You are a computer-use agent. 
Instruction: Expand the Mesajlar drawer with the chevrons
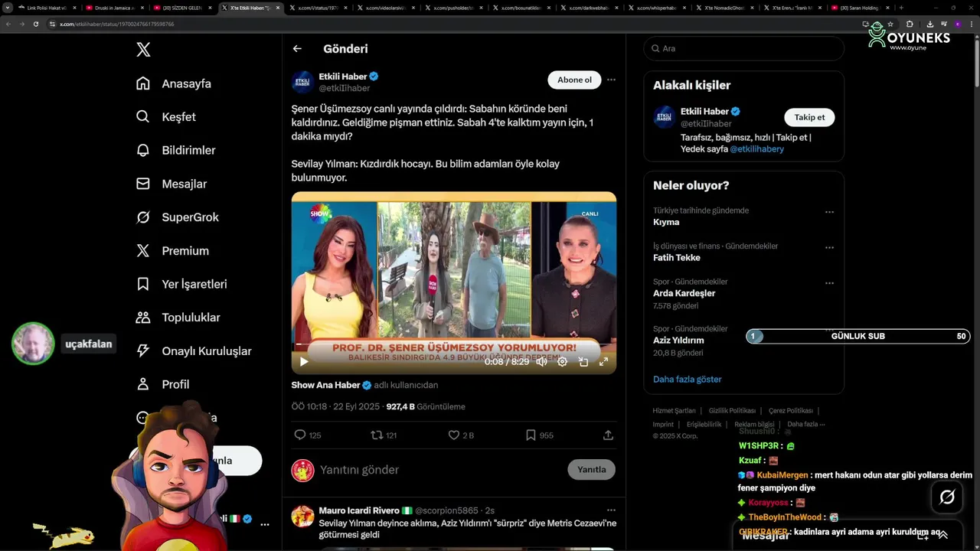[x=944, y=535]
